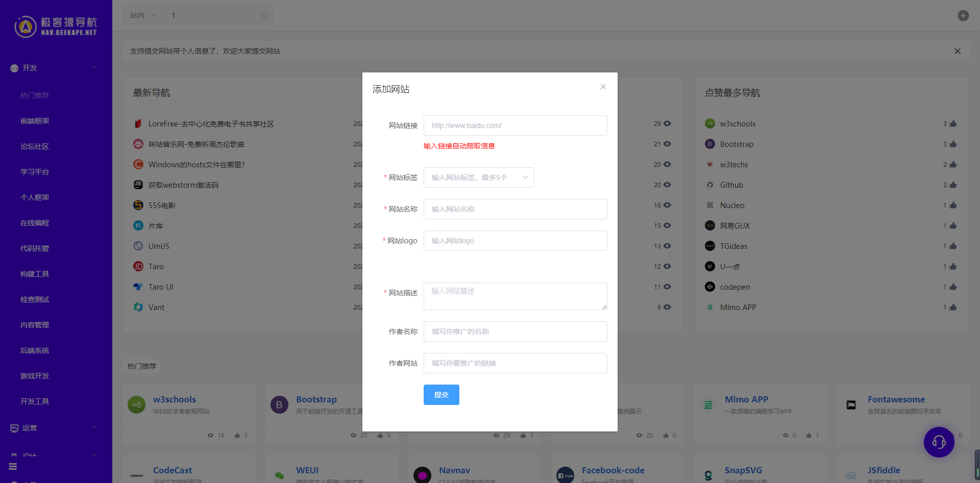This screenshot has width=980, height=483.
Task: Click thumbs-up icon for w3schools
Action: [x=953, y=124]
